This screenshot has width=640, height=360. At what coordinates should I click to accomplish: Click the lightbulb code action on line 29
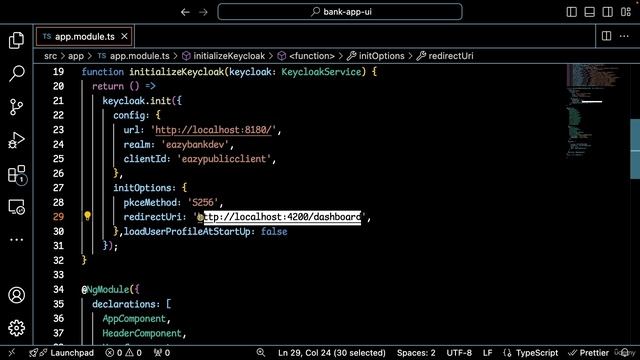point(87,216)
